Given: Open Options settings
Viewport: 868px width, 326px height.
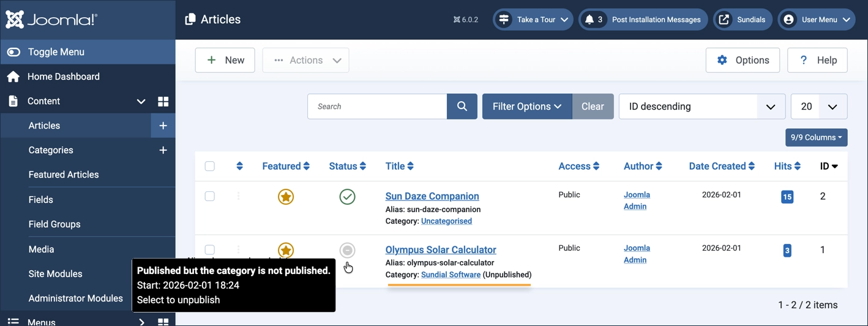Looking at the screenshot, I should (743, 60).
